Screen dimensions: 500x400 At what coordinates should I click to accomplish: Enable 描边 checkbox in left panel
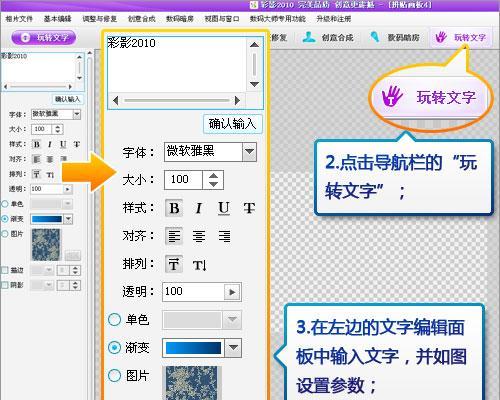point(5,270)
